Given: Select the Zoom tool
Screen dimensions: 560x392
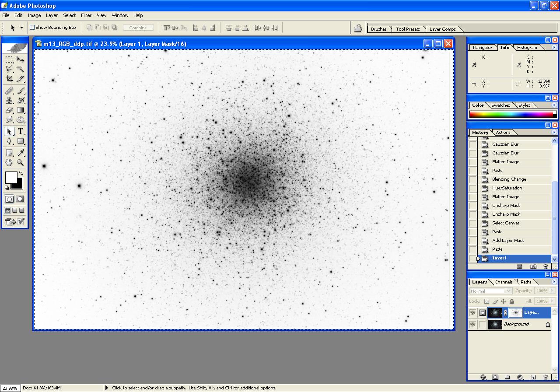Looking at the screenshot, I should pos(21,163).
